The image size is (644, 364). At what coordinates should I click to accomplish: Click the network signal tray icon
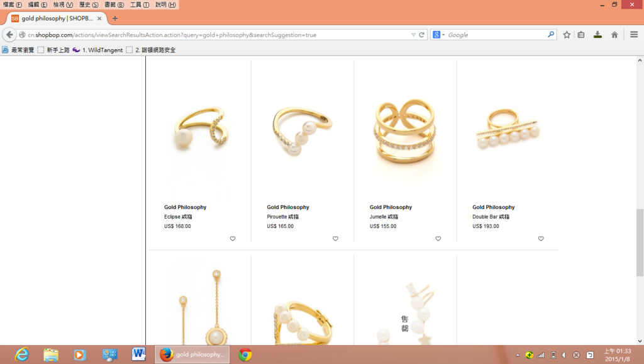pos(541,355)
